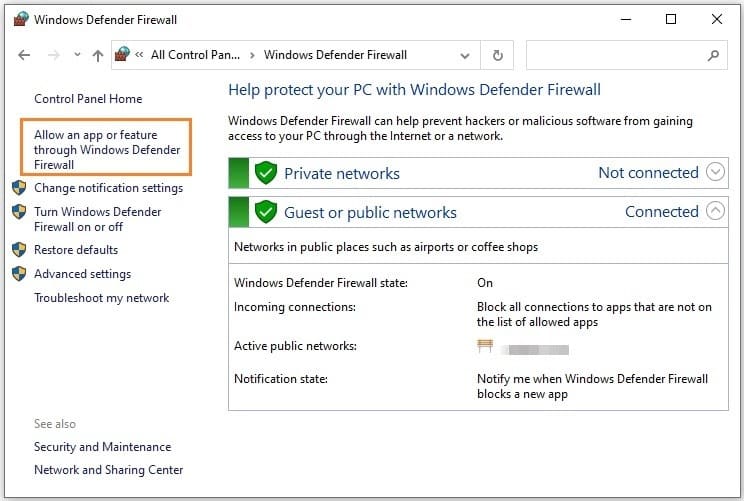Click the Private networks heading
This screenshot has height=501, width=744.
[x=342, y=174]
